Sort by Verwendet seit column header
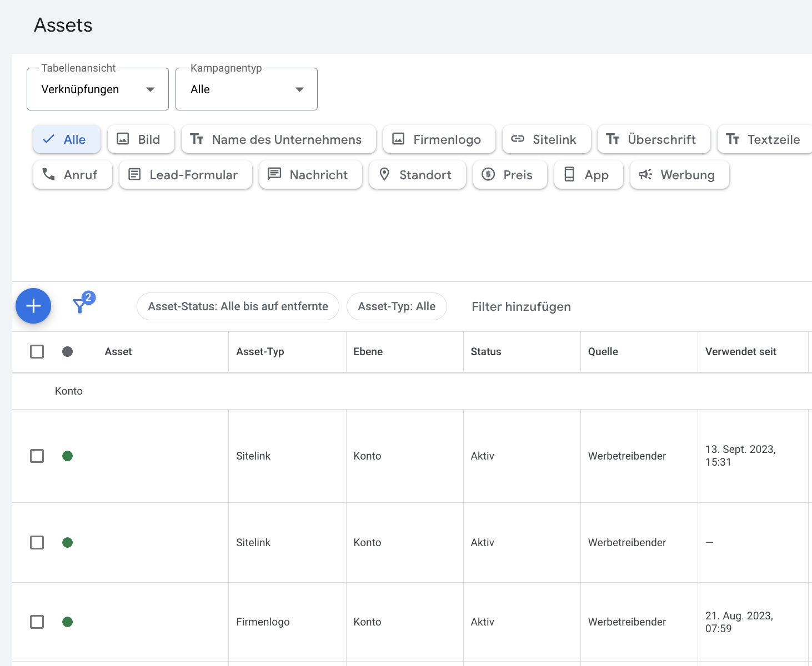812x666 pixels. point(741,351)
